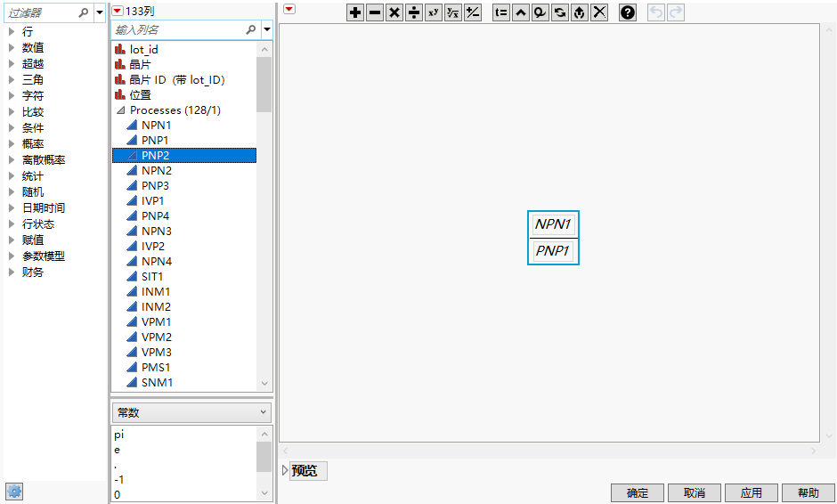Click the insert caret (^) button

(521, 12)
